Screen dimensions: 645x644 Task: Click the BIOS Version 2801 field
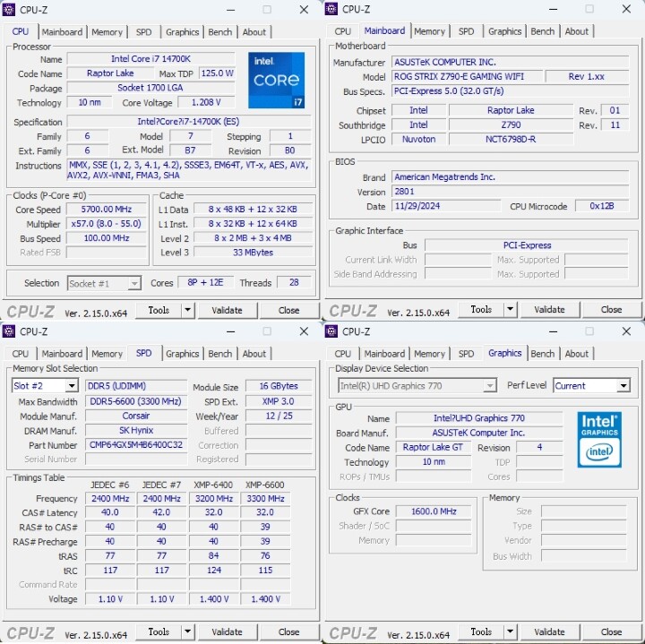click(510, 192)
